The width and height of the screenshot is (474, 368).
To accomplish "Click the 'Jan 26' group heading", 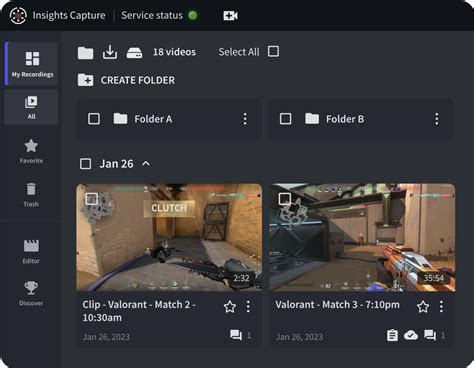I will coord(116,164).
